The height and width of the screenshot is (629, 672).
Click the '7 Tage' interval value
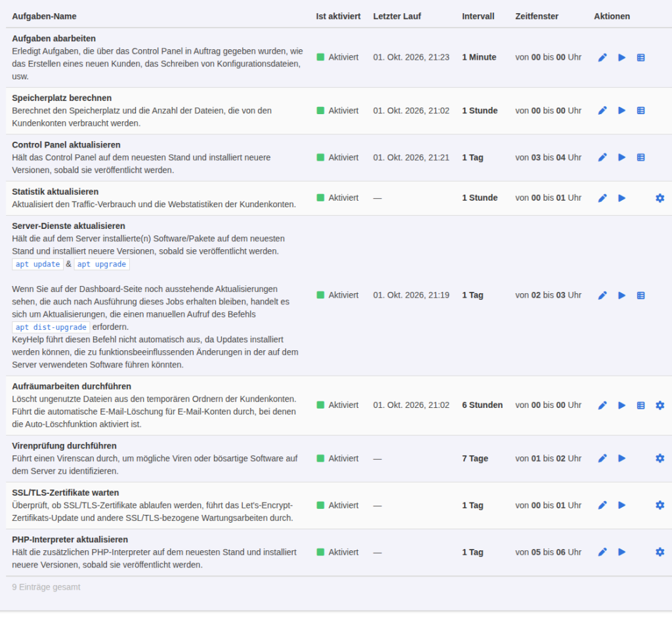point(475,458)
